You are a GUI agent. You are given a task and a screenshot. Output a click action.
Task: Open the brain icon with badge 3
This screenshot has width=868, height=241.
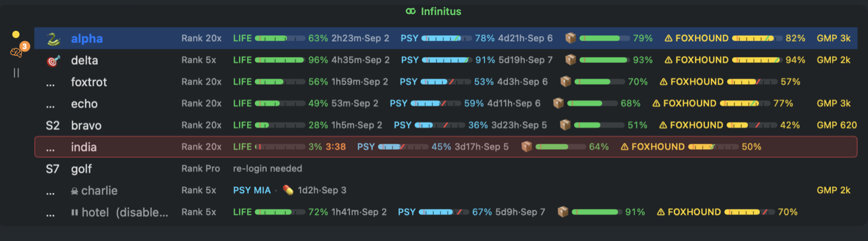[16, 53]
